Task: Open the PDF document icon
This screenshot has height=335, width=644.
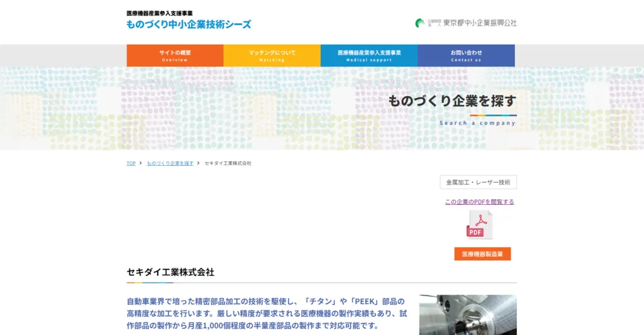Action: 479,224
